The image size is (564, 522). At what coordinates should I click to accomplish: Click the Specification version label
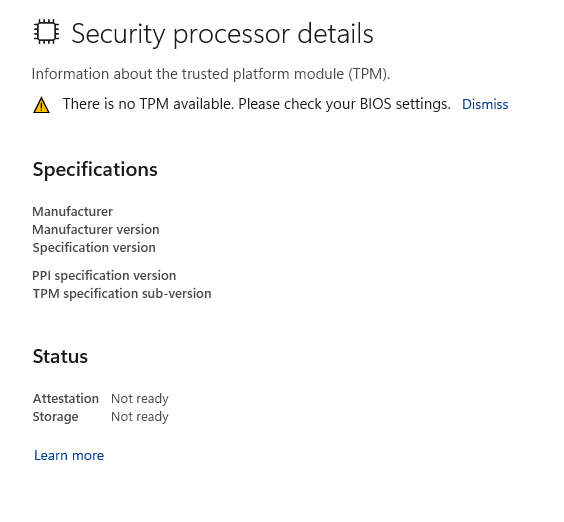pyautogui.click(x=94, y=248)
